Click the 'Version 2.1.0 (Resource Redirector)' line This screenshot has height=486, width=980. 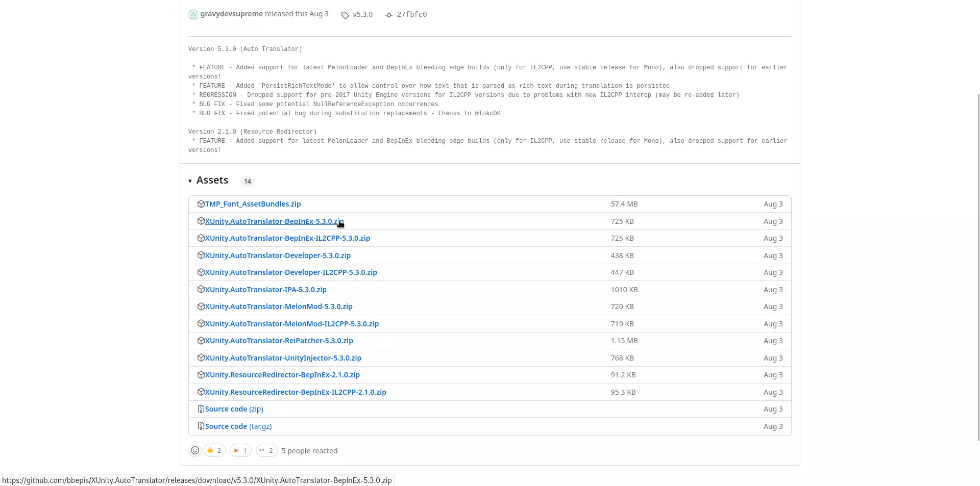pyautogui.click(x=253, y=132)
